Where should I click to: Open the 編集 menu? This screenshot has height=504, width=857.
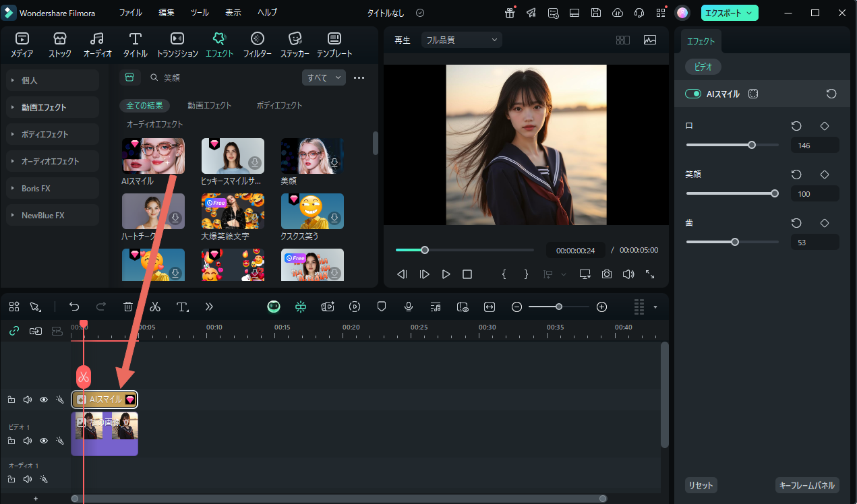point(167,13)
